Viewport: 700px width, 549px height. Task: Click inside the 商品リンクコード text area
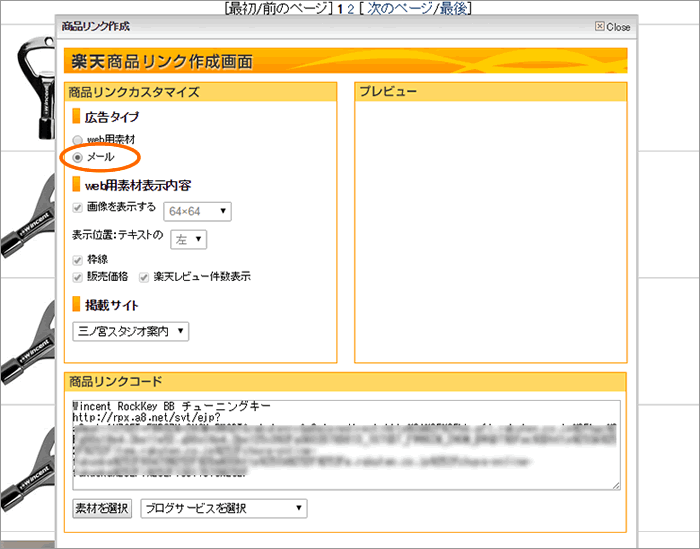point(345,445)
